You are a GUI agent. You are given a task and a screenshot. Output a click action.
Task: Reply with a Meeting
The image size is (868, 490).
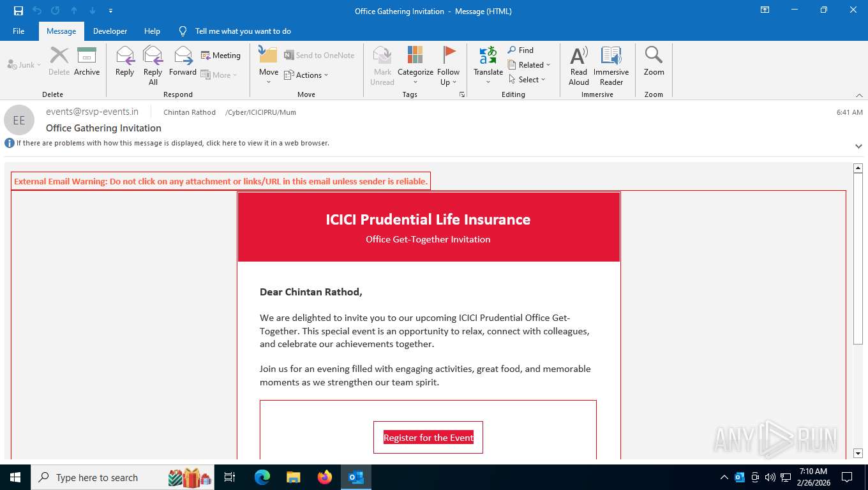[x=221, y=56]
